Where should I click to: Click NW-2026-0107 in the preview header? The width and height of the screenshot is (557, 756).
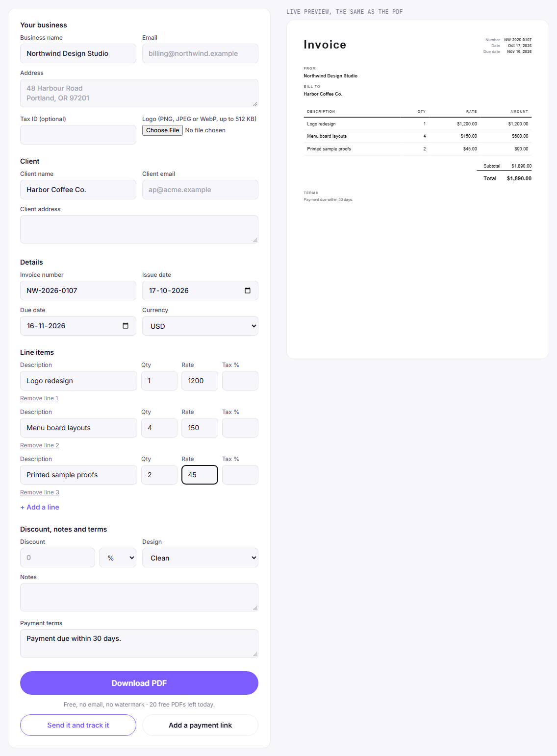518,40
